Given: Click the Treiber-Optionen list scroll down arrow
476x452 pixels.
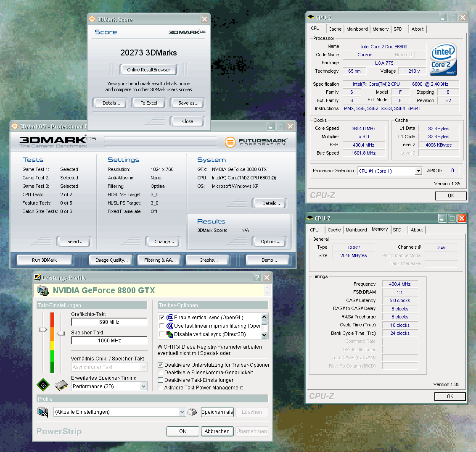Looking at the screenshot, I should point(264,335).
